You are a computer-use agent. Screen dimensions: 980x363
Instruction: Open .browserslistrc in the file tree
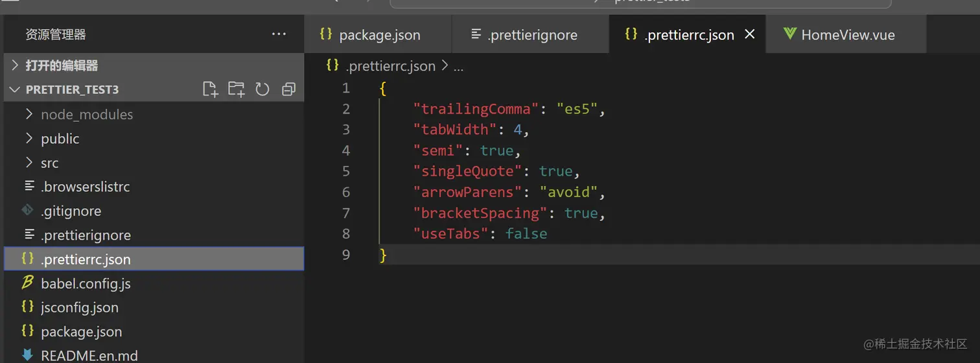(x=85, y=187)
